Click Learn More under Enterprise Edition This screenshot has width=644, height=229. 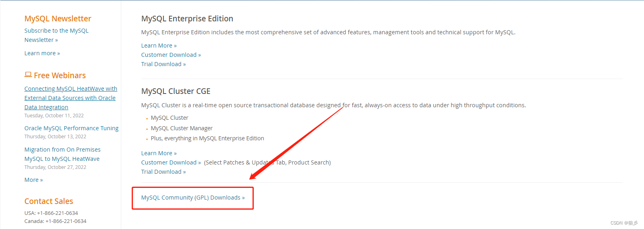coord(159,46)
